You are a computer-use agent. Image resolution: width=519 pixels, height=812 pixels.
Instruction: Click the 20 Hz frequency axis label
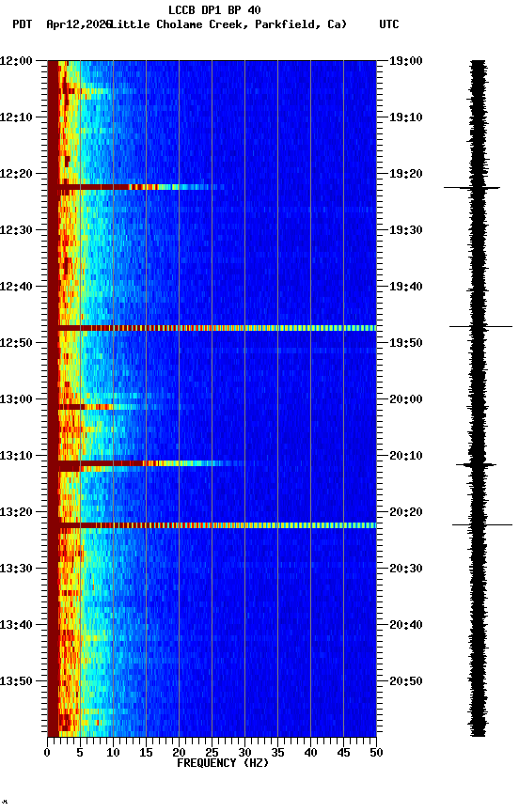[179, 753]
